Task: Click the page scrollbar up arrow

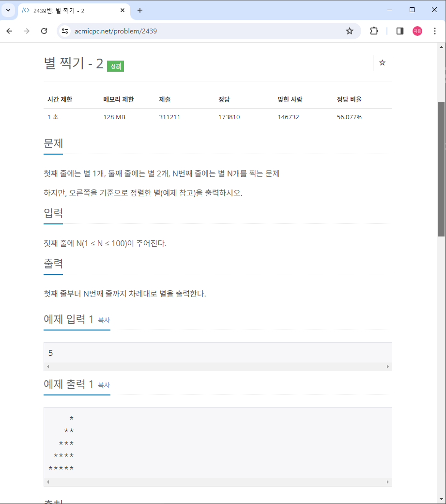Action: point(441,47)
